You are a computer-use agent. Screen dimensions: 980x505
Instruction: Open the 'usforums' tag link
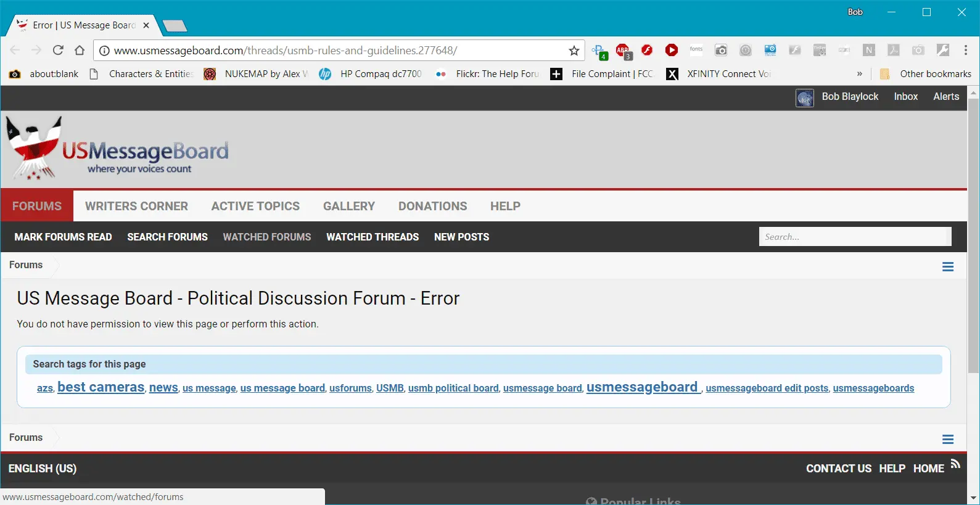(x=350, y=388)
